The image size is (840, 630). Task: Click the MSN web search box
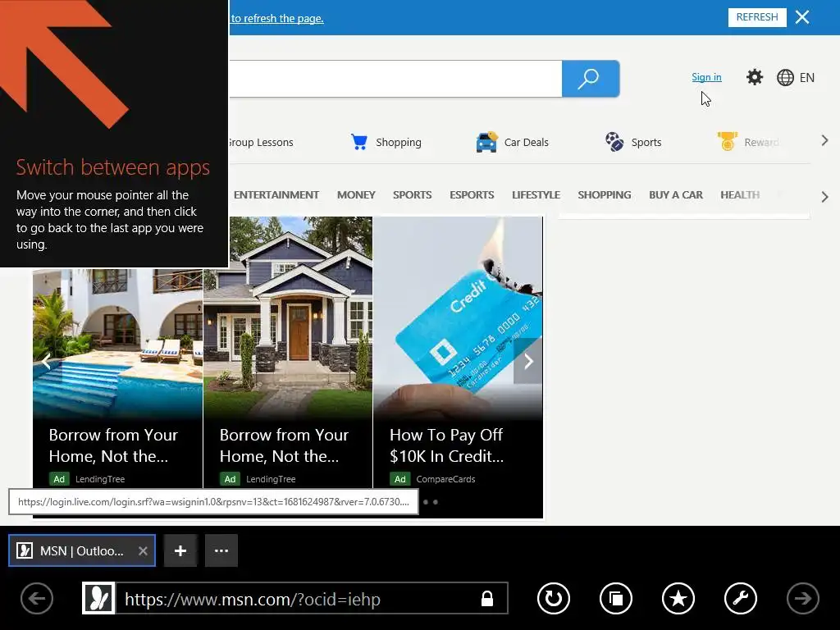pos(395,79)
